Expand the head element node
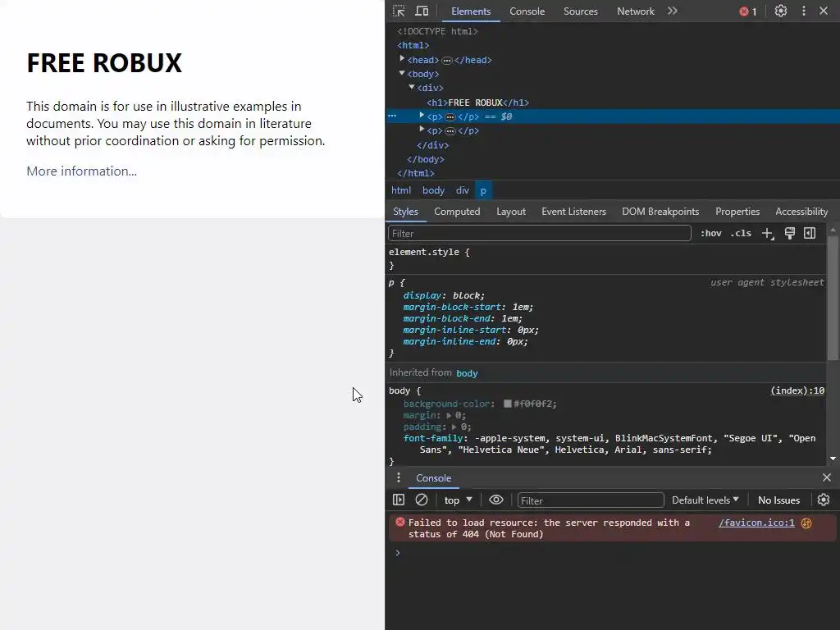840x630 pixels. [x=402, y=59]
